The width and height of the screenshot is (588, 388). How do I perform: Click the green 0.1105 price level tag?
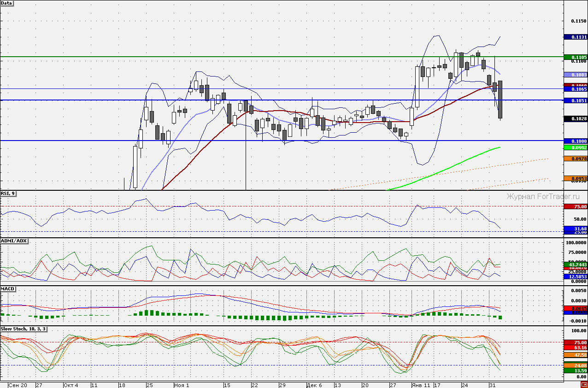pos(576,57)
